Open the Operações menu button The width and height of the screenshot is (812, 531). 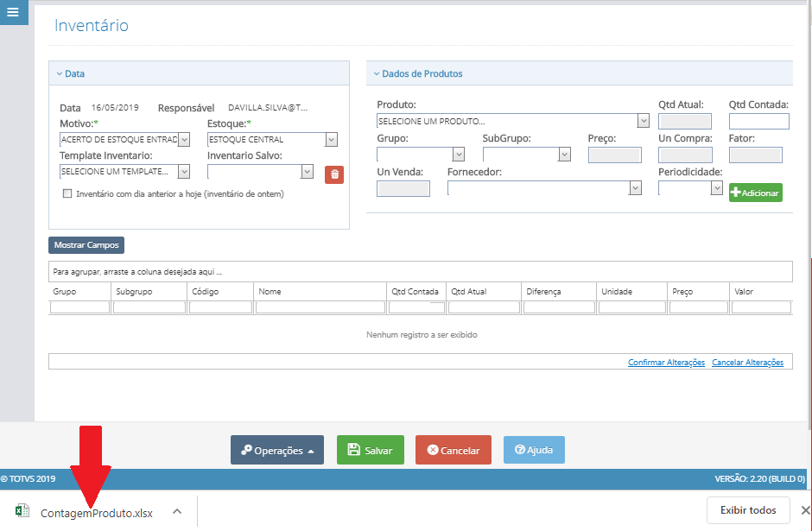[x=277, y=450]
